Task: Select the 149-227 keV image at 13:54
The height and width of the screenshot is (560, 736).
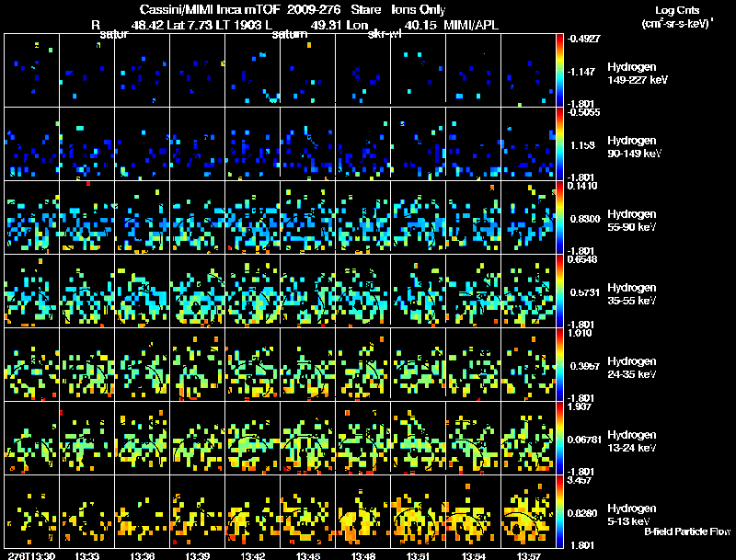Action: pyautogui.click(x=473, y=70)
